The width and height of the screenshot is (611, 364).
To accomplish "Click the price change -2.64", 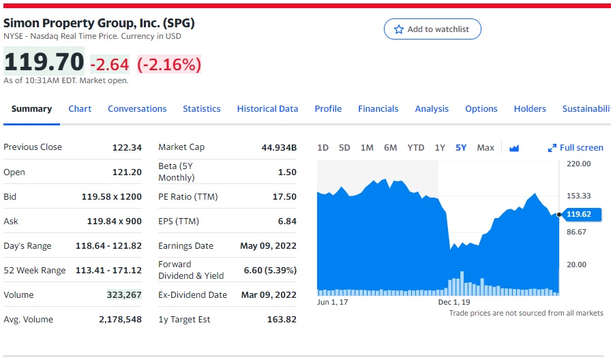I will pyautogui.click(x=110, y=64).
